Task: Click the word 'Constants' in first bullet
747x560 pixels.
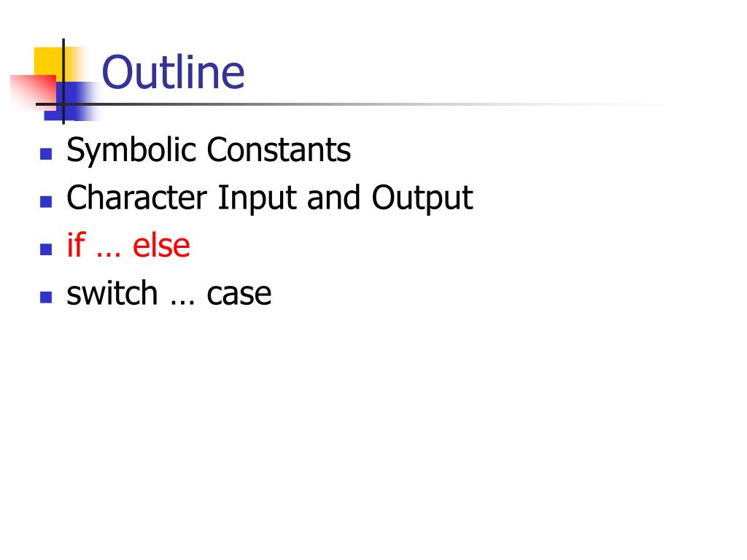Action: 279,149
